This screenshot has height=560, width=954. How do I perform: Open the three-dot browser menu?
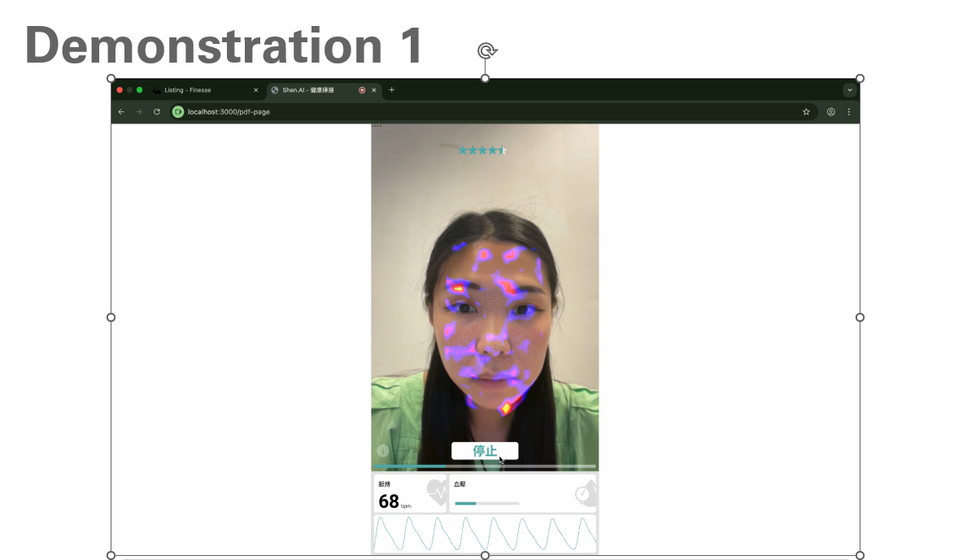click(848, 112)
